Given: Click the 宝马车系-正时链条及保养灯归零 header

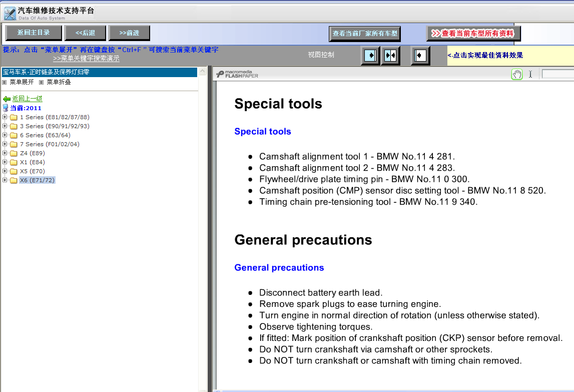Looking at the screenshot, I should pos(99,72).
